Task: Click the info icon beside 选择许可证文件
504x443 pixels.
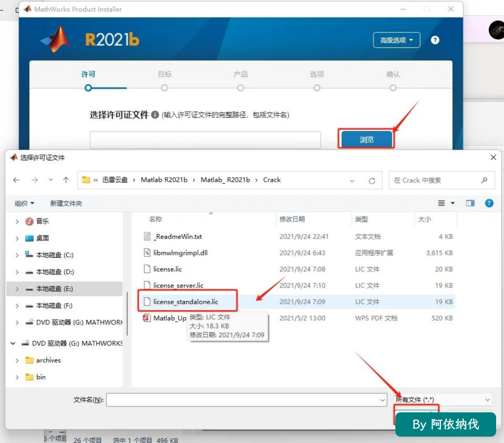Action: 155,115
